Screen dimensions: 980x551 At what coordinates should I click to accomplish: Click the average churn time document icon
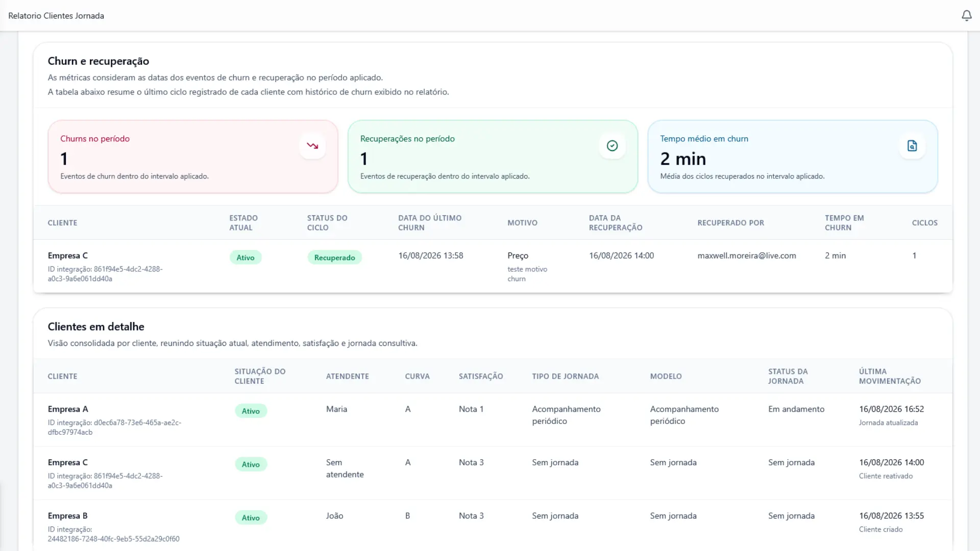(x=912, y=146)
